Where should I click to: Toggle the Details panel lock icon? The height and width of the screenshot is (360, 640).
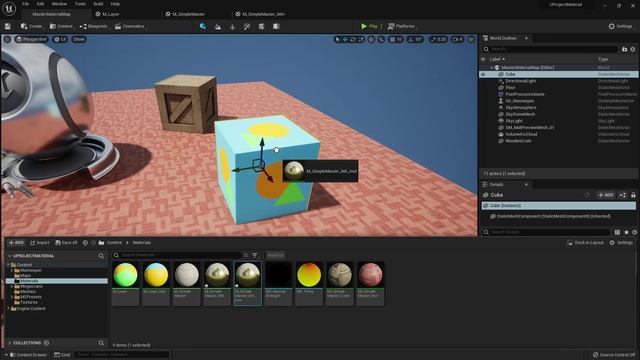click(633, 195)
